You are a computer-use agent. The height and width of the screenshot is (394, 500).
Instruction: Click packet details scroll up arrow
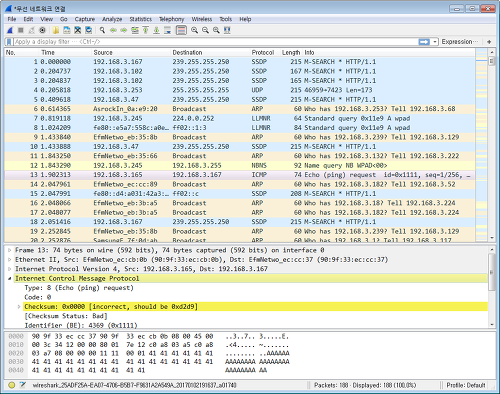(492, 250)
